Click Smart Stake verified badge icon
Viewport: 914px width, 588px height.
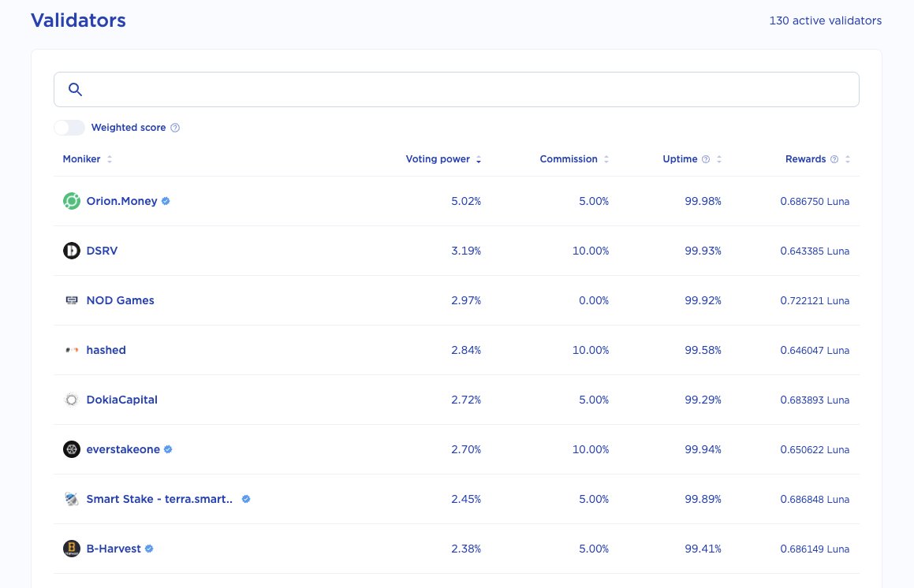(246, 499)
